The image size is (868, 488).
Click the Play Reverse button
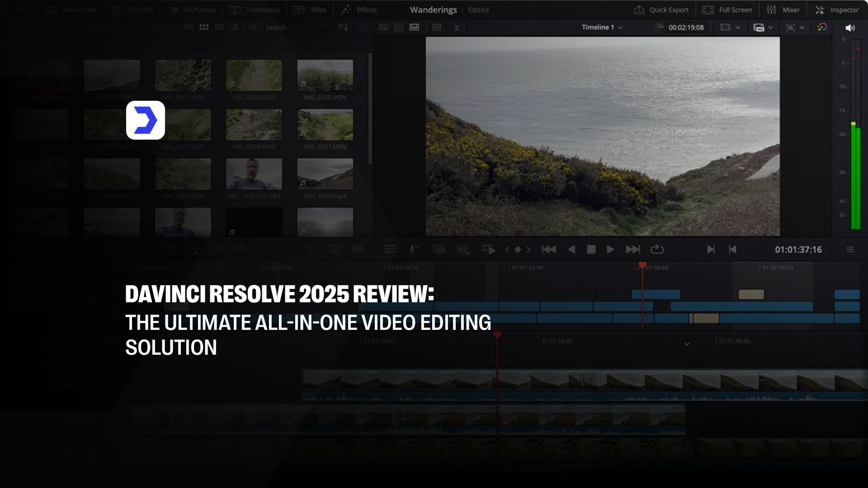point(571,249)
